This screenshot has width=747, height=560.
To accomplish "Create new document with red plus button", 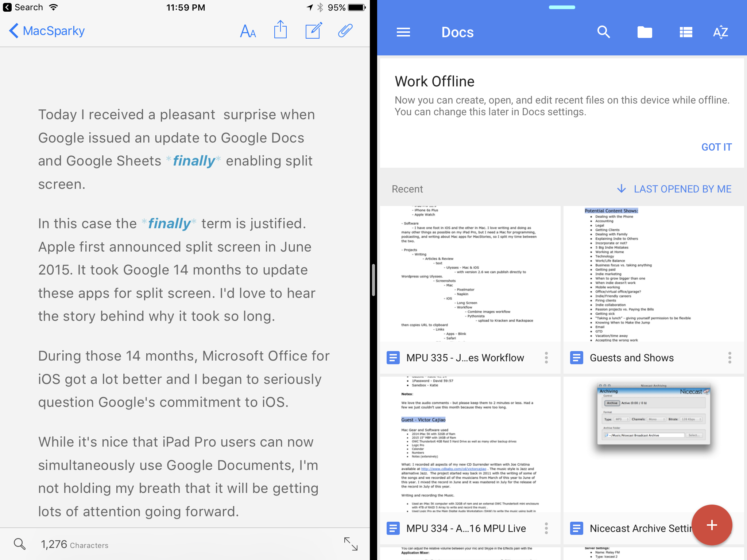I will click(712, 525).
